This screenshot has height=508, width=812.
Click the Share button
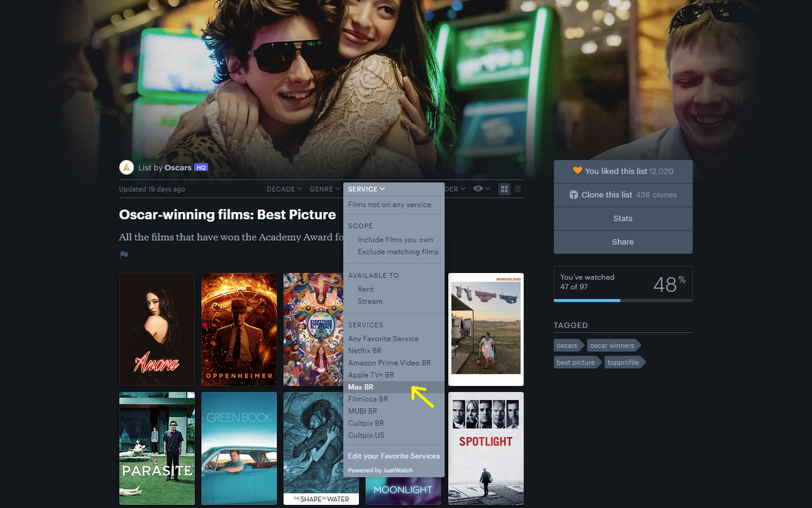click(623, 241)
